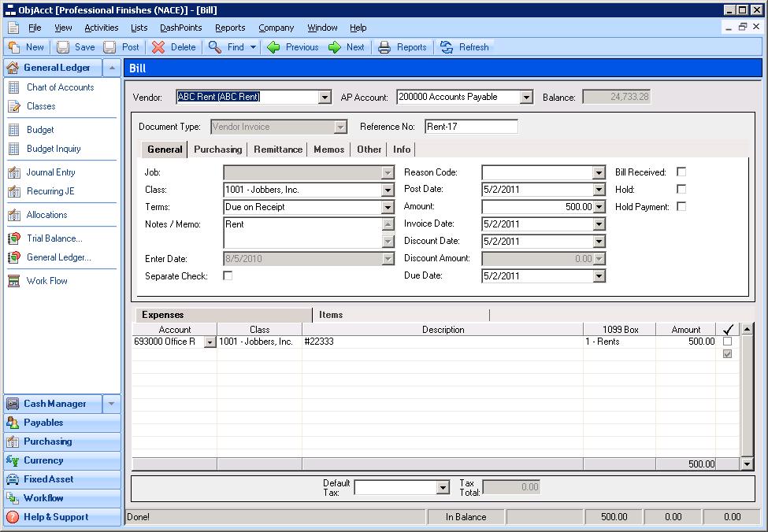Expand the Class dropdown in General tab

388,190
